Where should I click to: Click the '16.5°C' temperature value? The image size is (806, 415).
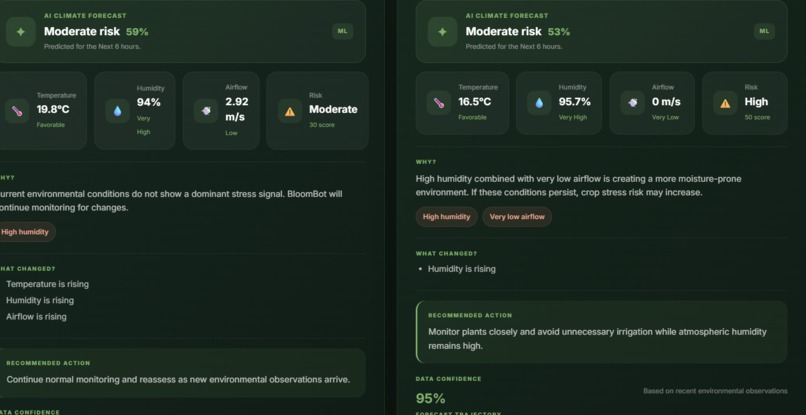(x=475, y=102)
